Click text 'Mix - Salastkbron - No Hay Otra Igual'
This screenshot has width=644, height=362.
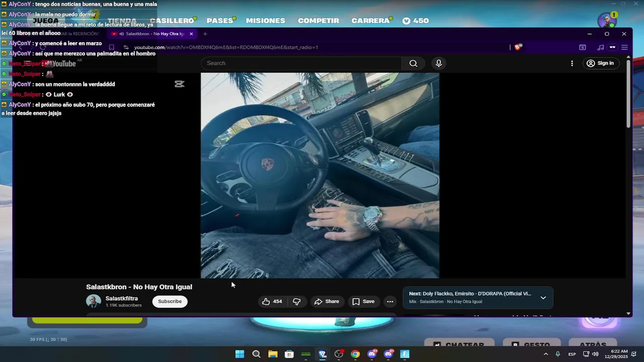[445, 302]
